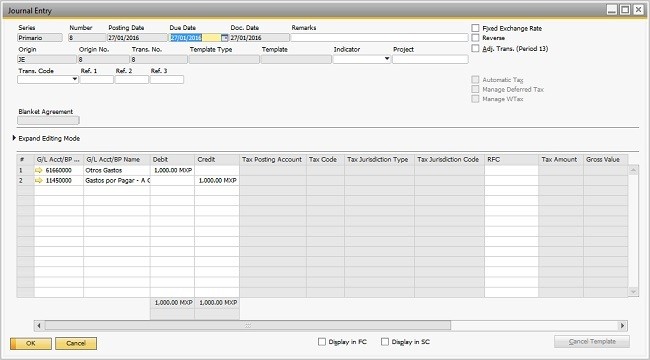Click the horizontal scrollbar thumb
This screenshot has width=650, height=360.
click(247, 326)
